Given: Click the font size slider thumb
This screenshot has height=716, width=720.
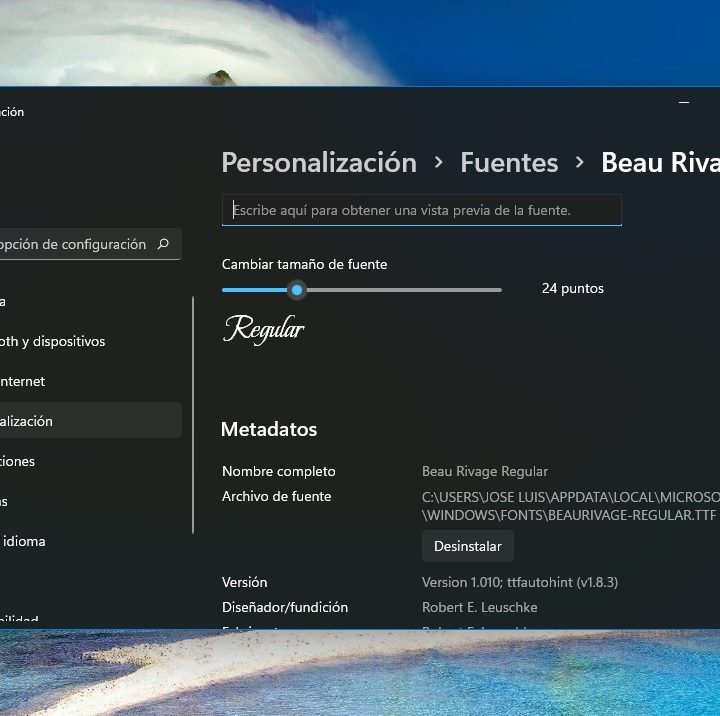Looking at the screenshot, I should (x=297, y=290).
